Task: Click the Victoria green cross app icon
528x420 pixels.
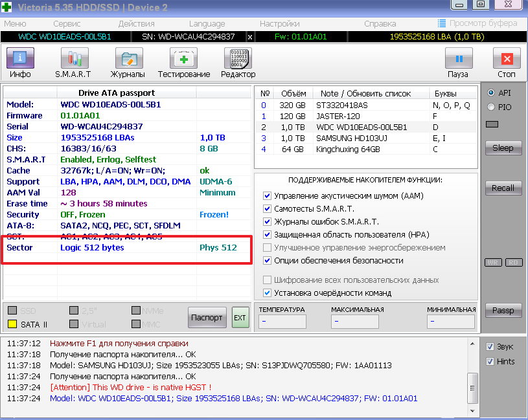Action: 6,6
